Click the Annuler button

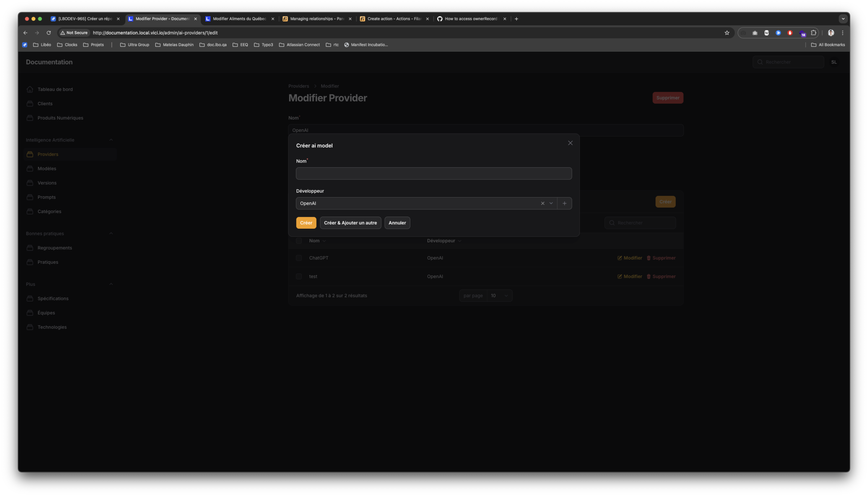tap(397, 223)
